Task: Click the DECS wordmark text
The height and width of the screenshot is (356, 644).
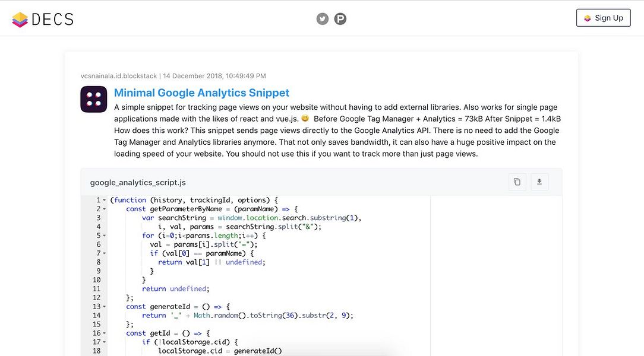Action: pyautogui.click(x=52, y=20)
